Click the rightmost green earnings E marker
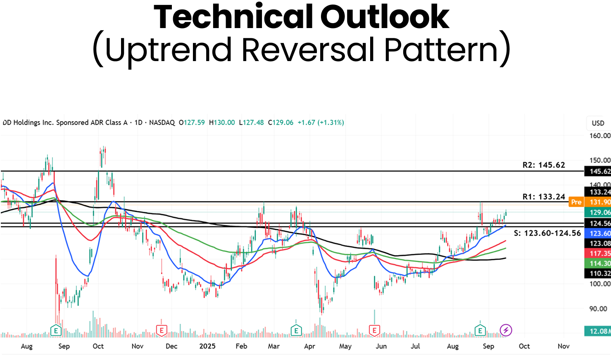Screen dimensions: 611x364 [480, 330]
